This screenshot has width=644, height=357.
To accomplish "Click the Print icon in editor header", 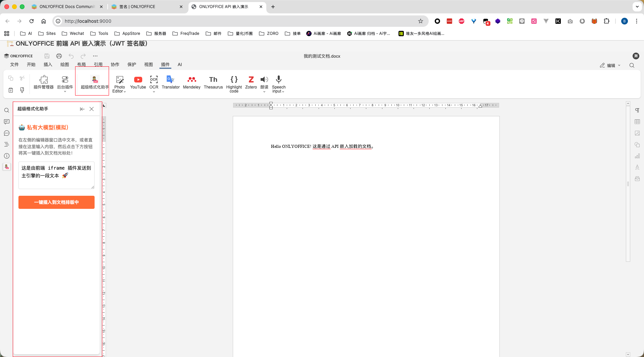I will click(x=59, y=56).
